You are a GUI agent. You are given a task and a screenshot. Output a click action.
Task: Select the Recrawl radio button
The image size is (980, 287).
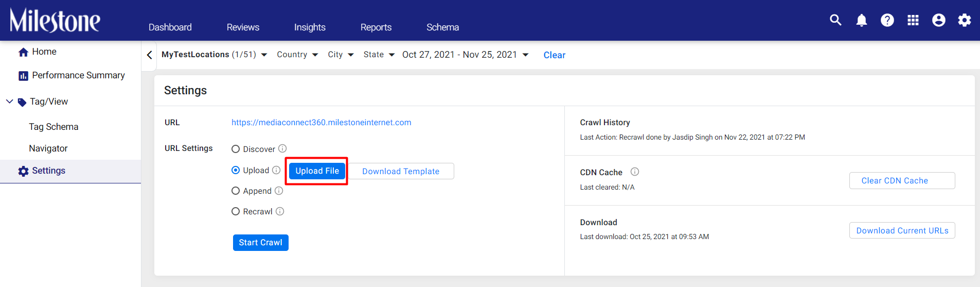click(x=236, y=211)
